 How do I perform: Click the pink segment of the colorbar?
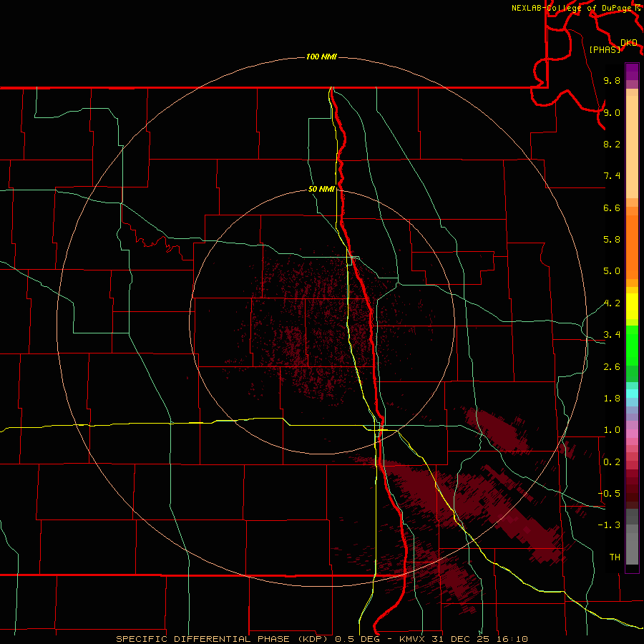[632, 434]
